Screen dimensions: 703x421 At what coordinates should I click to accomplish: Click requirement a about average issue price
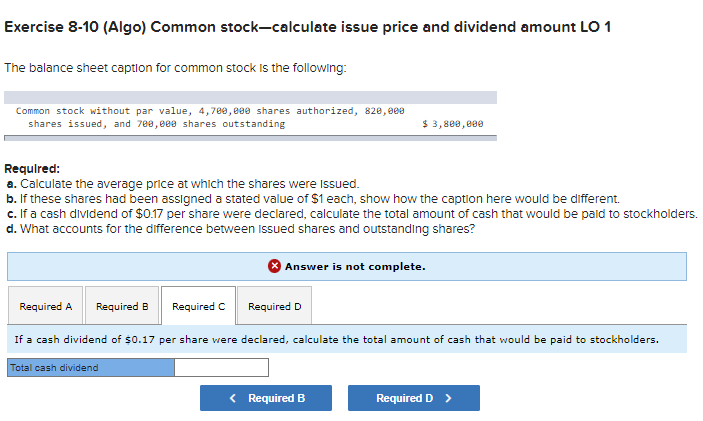click(183, 184)
